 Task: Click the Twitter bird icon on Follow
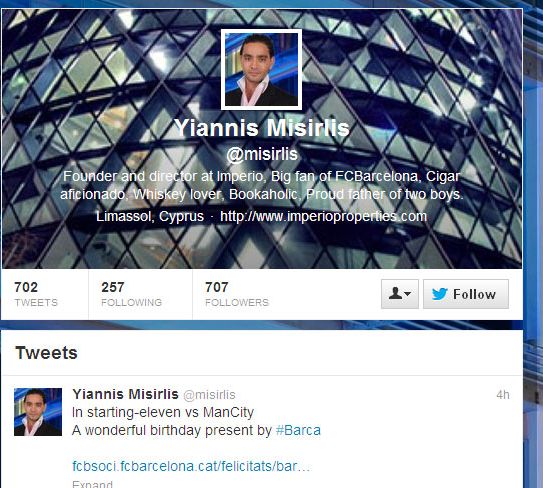click(440, 294)
